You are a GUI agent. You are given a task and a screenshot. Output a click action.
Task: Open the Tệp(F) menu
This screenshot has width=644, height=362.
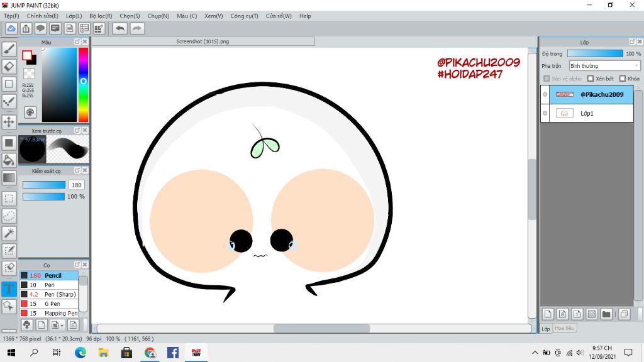[x=11, y=16]
